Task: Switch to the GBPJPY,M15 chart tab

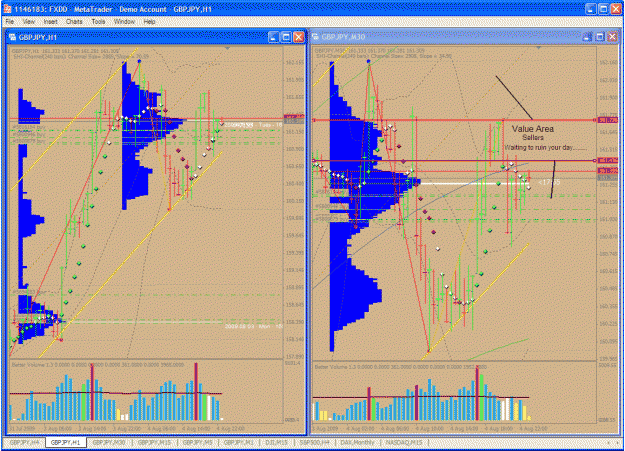Action: [x=154, y=443]
